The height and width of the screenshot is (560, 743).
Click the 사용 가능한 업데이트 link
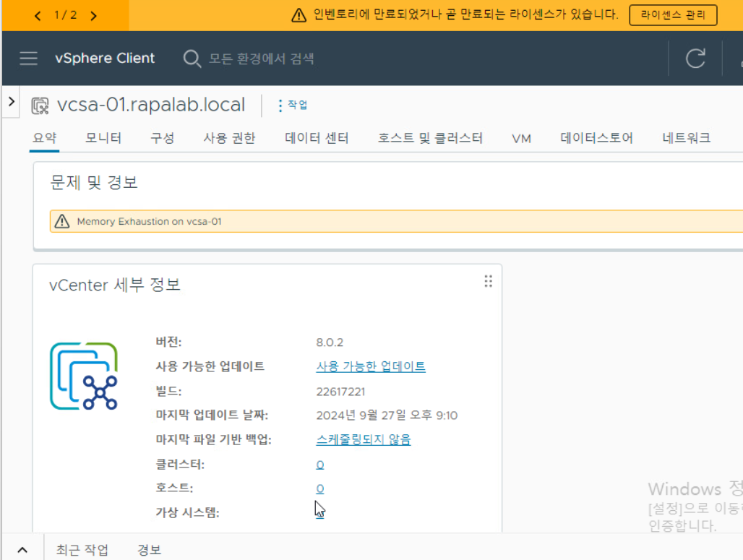[371, 366]
